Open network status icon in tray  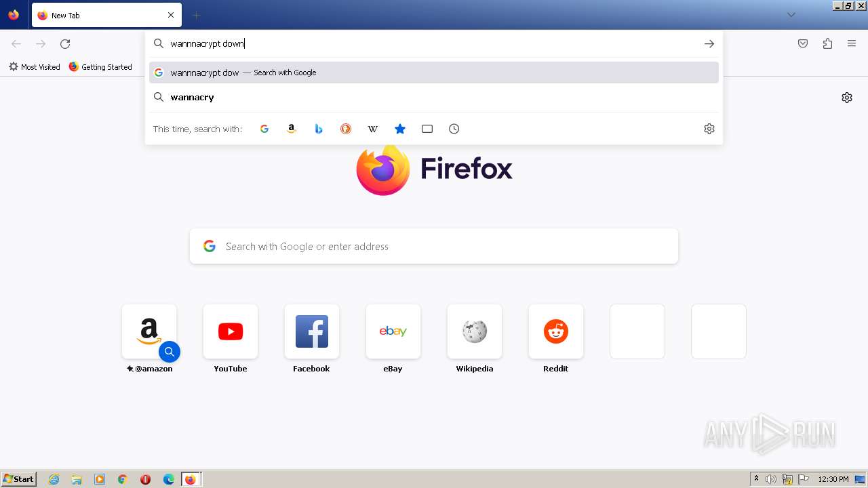787,479
